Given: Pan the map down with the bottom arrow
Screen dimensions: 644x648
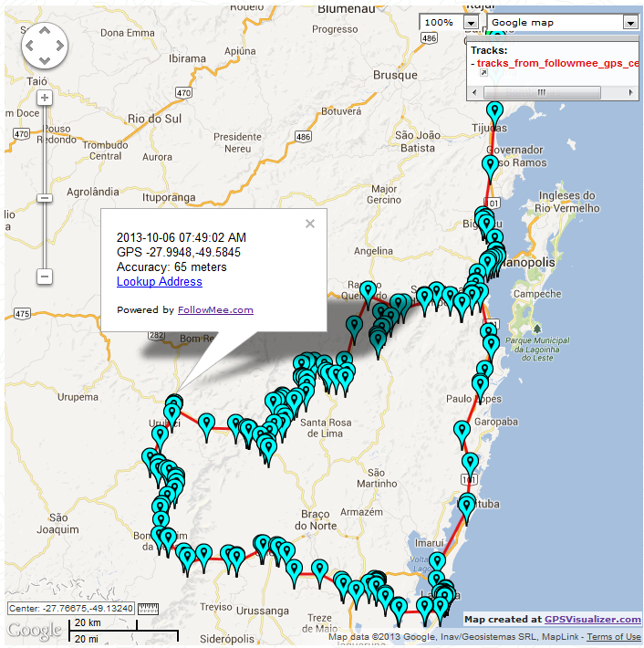Looking at the screenshot, I should 45,61.
